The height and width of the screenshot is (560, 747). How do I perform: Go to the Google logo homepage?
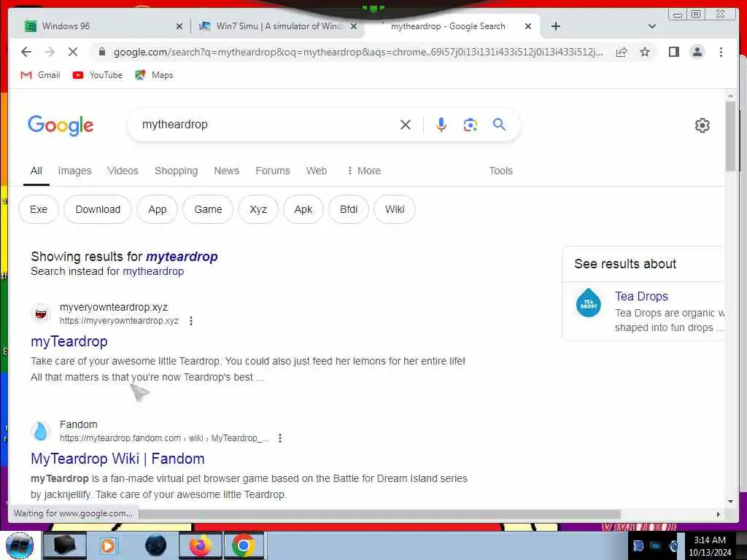(x=61, y=125)
